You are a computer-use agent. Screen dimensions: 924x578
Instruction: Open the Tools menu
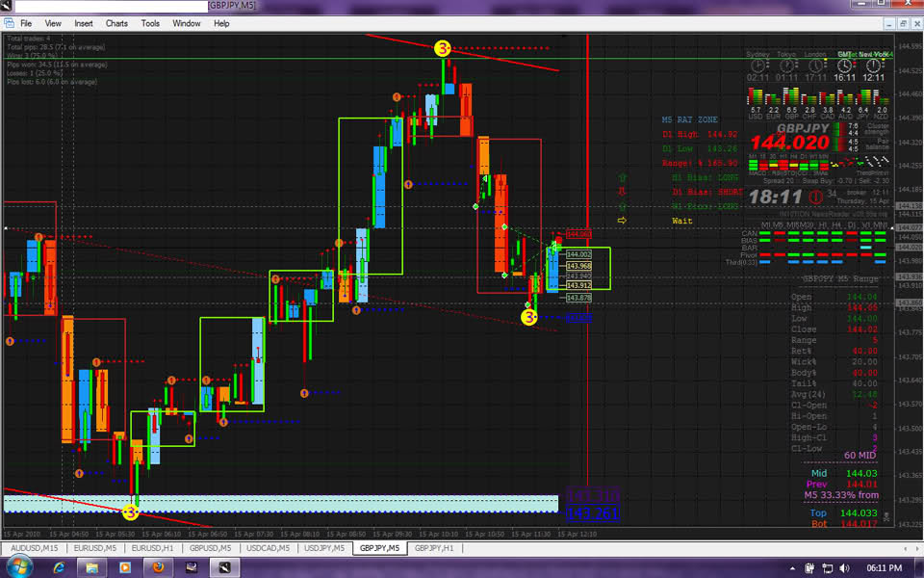click(x=150, y=23)
